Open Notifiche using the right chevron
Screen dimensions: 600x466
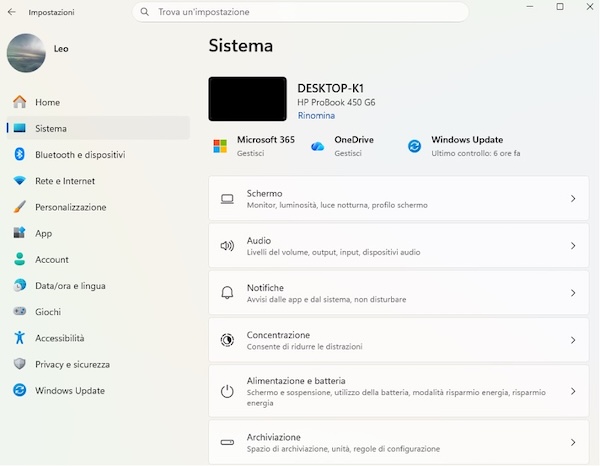[x=573, y=293]
